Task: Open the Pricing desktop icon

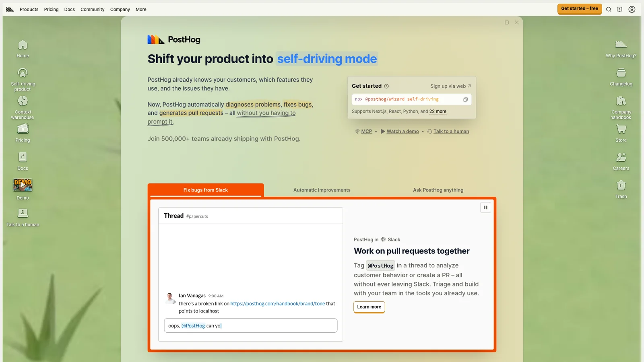Action: [23, 133]
